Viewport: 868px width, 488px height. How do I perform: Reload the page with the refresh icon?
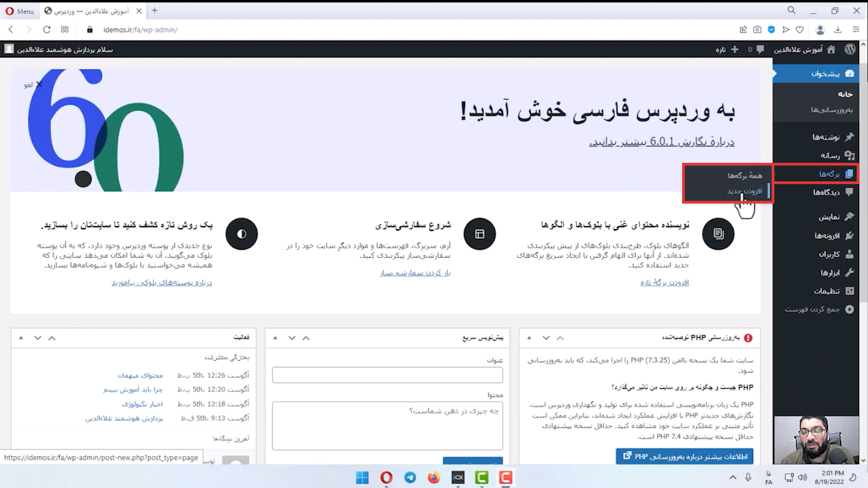pyautogui.click(x=47, y=29)
